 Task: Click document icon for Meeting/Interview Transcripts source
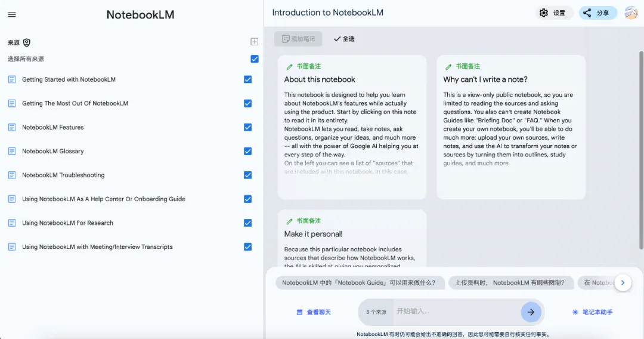[12, 246]
